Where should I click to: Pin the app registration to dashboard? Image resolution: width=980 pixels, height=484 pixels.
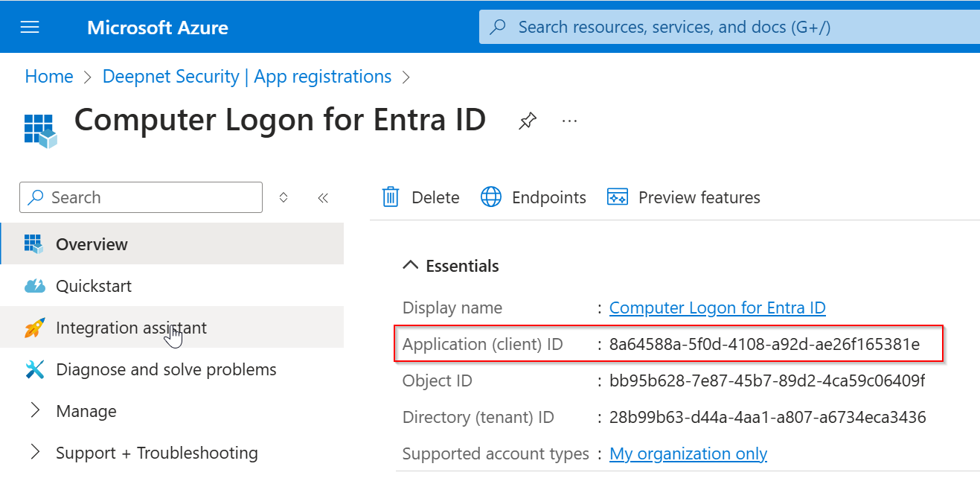[x=528, y=121]
